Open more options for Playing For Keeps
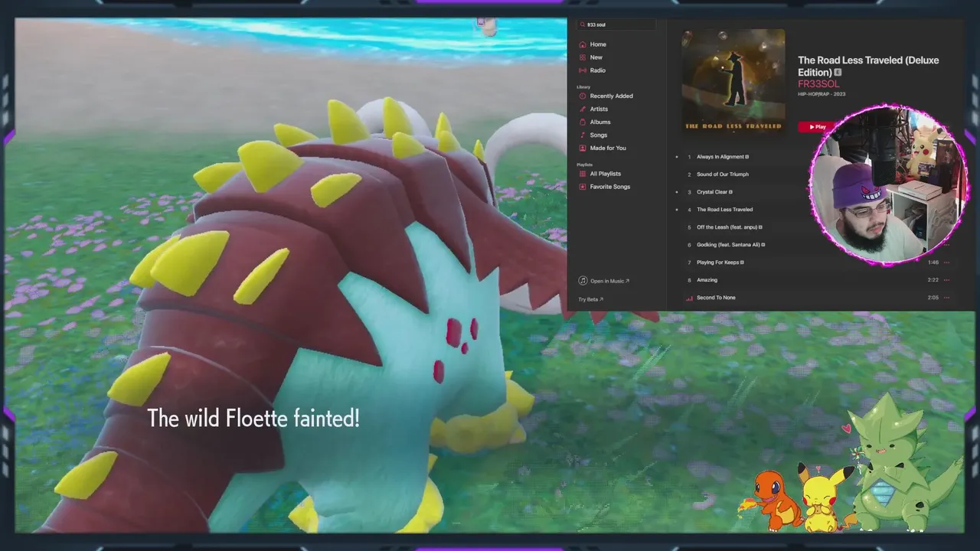This screenshot has width=980, height=551. (x=947, y=262)
